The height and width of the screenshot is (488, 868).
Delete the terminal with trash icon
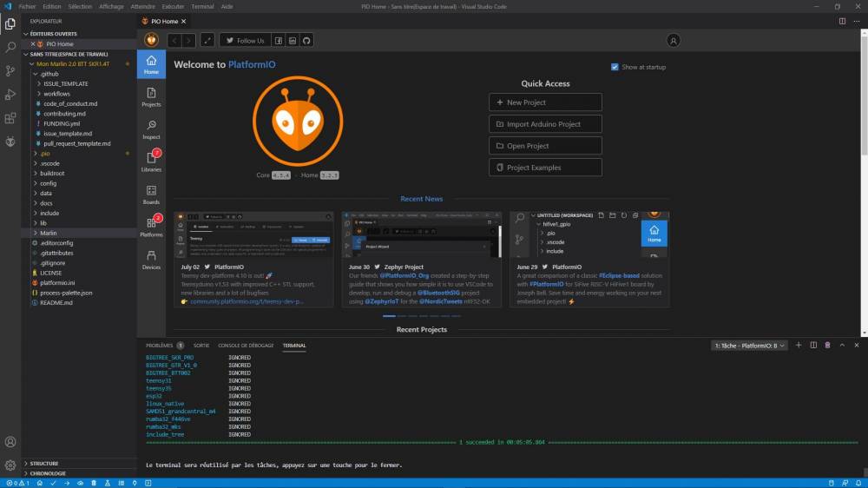(827, 345)
